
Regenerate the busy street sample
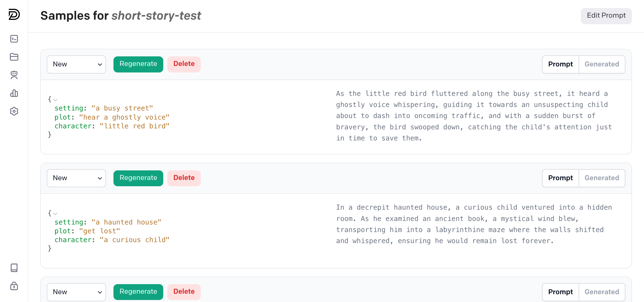(x=138, y=64)
